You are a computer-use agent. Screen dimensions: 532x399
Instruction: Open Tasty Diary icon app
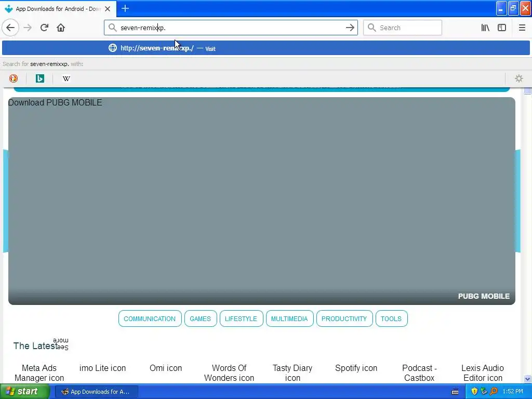click(292, 373)
